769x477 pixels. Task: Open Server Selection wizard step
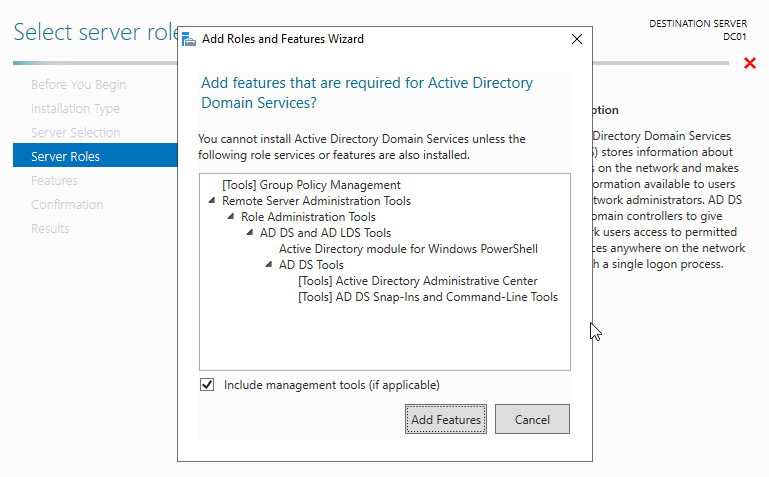(76, 132)
